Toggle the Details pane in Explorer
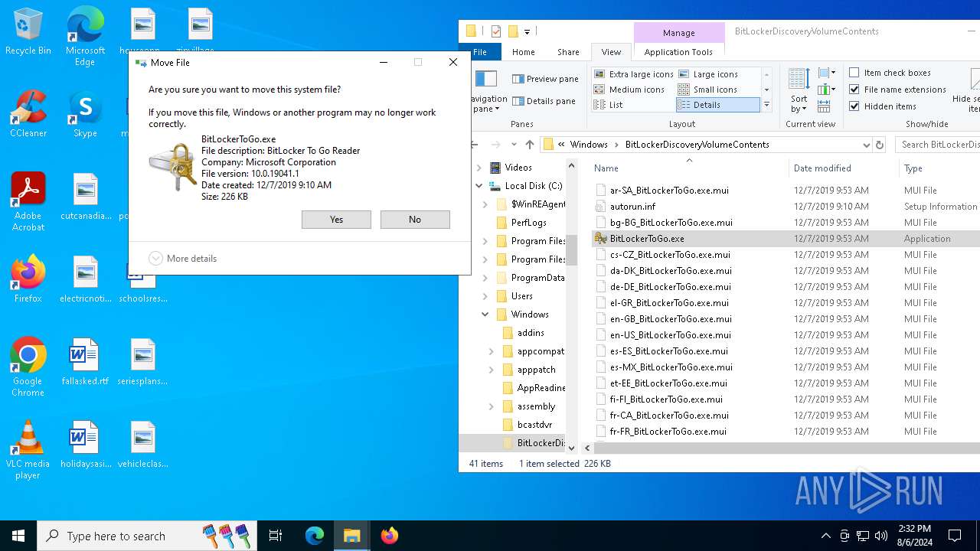The width and height of the screenshot is (980, 551). point(544,101)
